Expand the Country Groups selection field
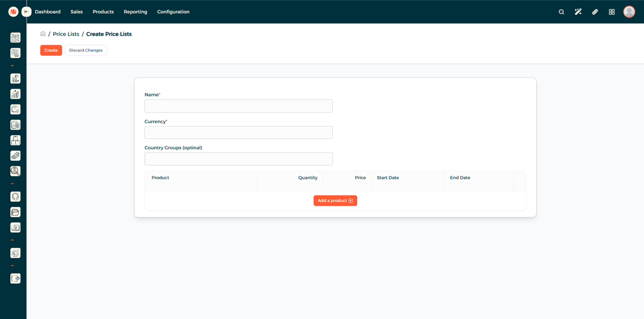 click(x=238, y=159)
